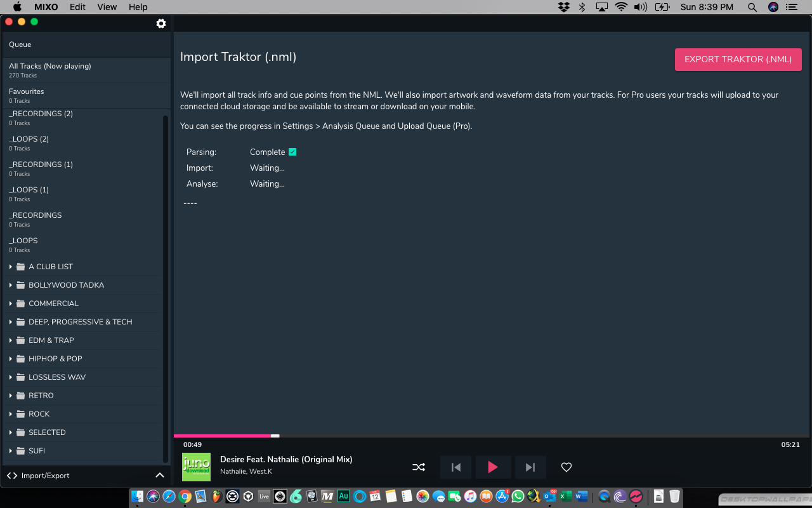The image size is (812, 508).
Task: Expand the BOLLYWOOD TADKA folder
Action: tap(11, 285)
